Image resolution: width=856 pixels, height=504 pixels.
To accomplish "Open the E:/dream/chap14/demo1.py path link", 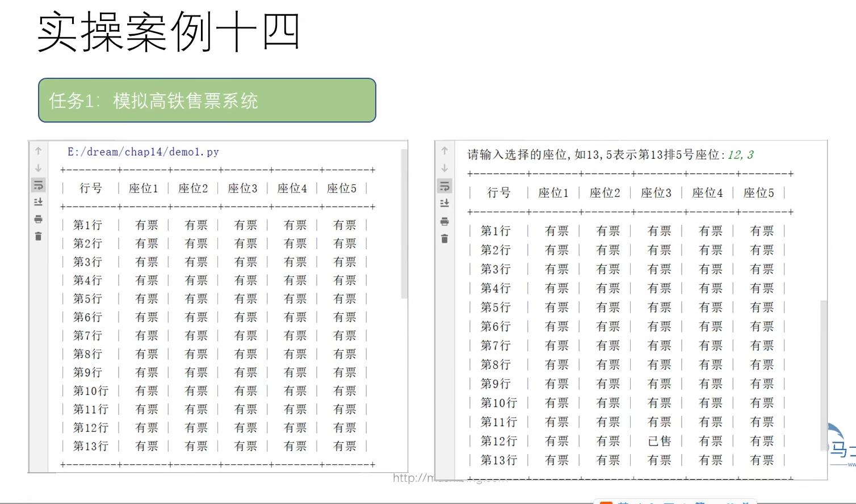I will [143, 152].
